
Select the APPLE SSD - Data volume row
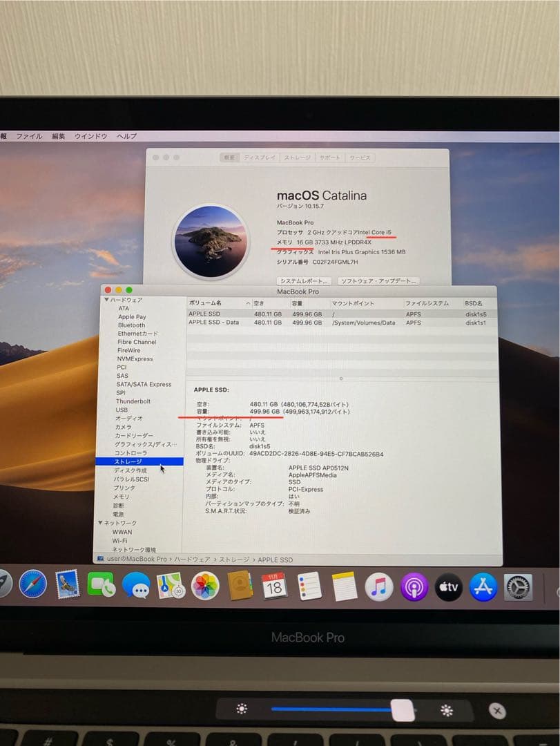(x=228, y=322)
